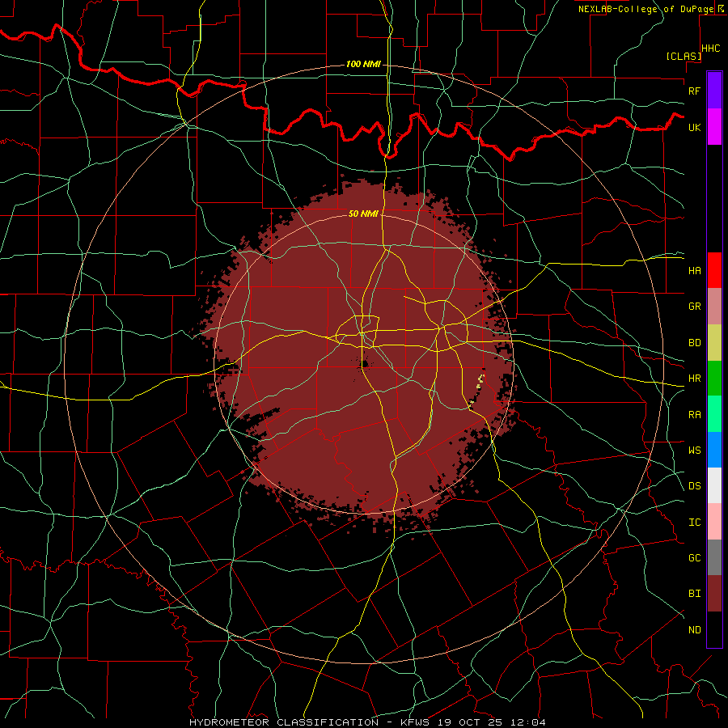Click the Hydrometeor Classification KFWS title text
This screenshot has width=728, height=728.
[x=367, y=722]
